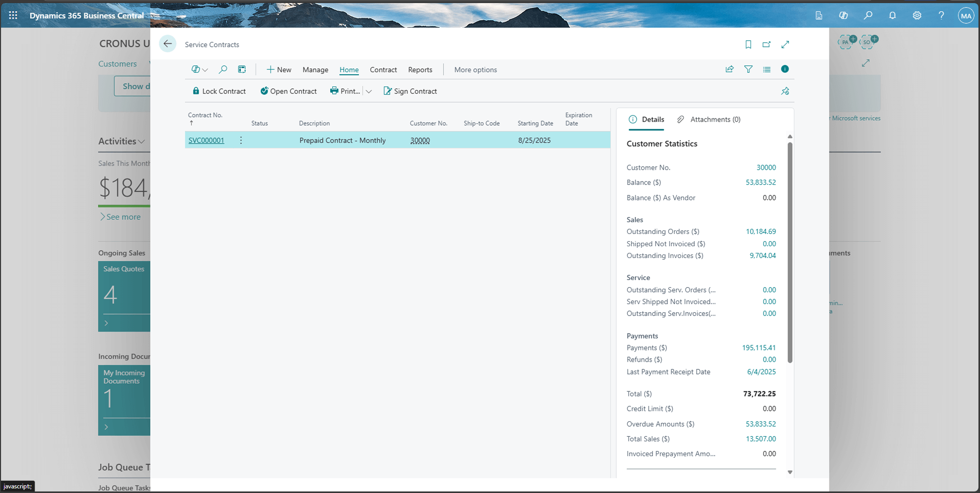Sign Contract for SVC000001
980x493 pixels.
[410, 91]
